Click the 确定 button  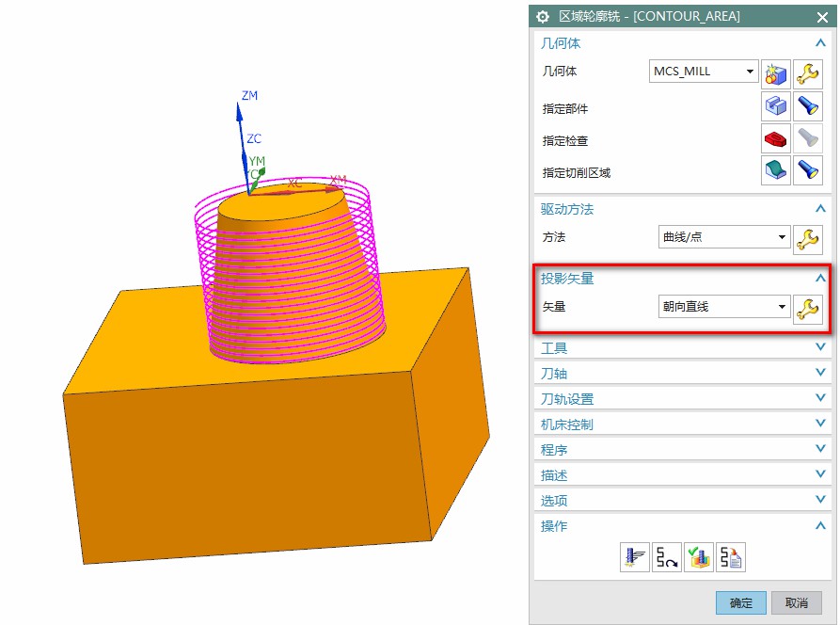(740, 603)
